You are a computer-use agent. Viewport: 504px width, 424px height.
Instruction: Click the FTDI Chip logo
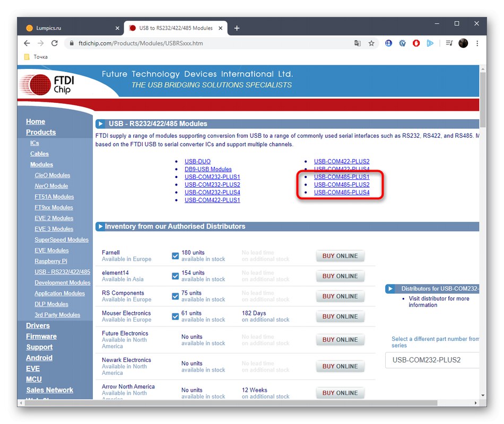coord(47,85)
